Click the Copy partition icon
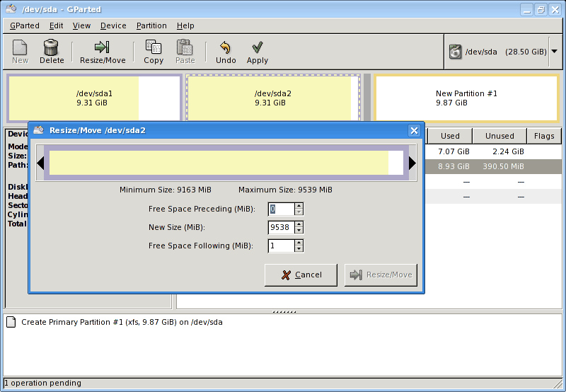 pyautogui.click(x=154, y=47)
